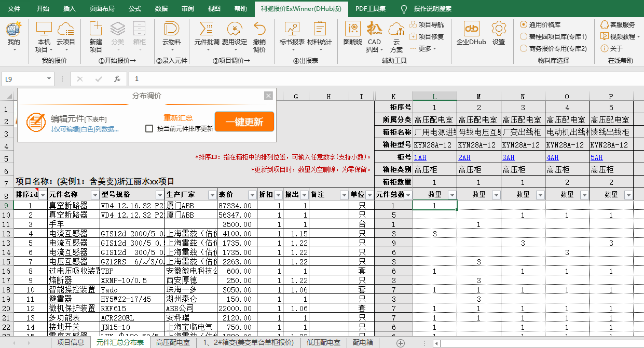Select row header 12
The width and height of the screenshot is (644, 348).
click(7, 234)
